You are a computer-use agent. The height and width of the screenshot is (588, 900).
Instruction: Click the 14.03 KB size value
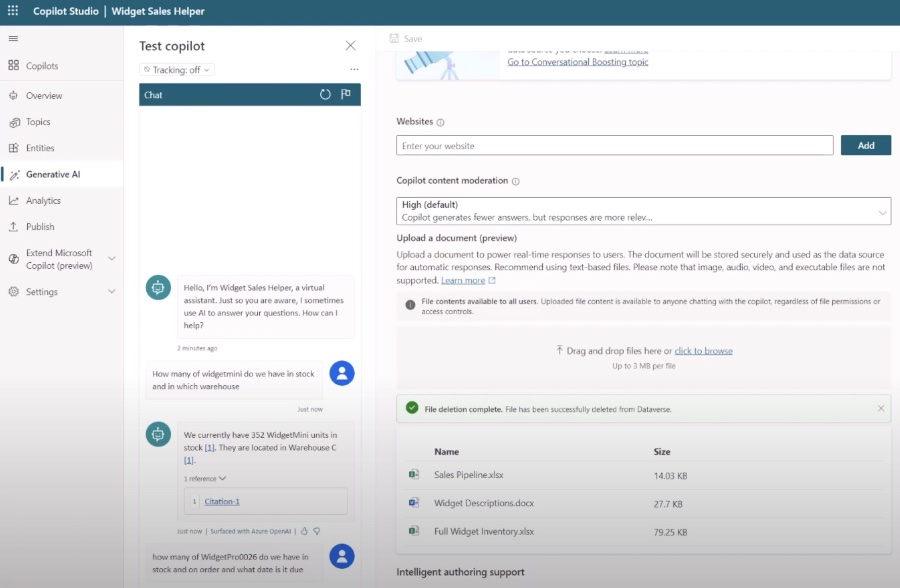(x=670, y=476)
